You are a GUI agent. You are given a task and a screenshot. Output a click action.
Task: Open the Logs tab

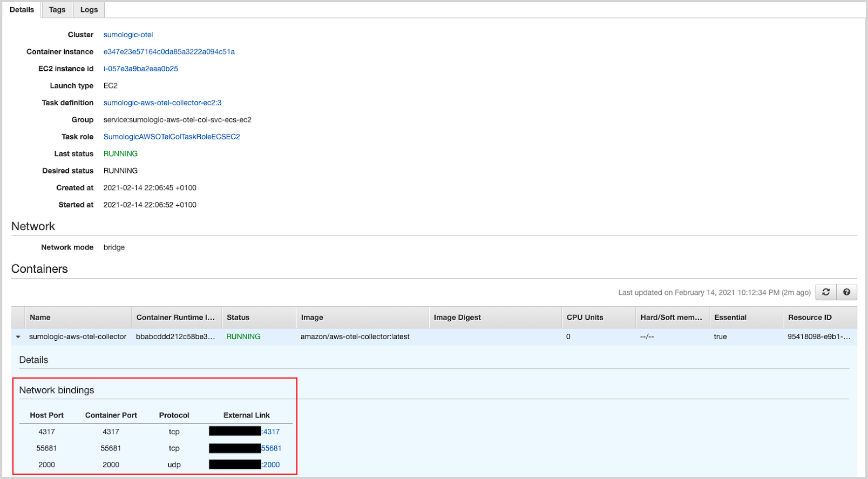tap(89, 10)
